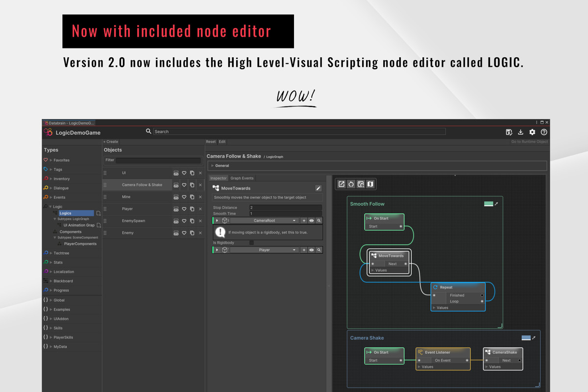
Task: Expand the General foldout section
Action: pos(212,166)
